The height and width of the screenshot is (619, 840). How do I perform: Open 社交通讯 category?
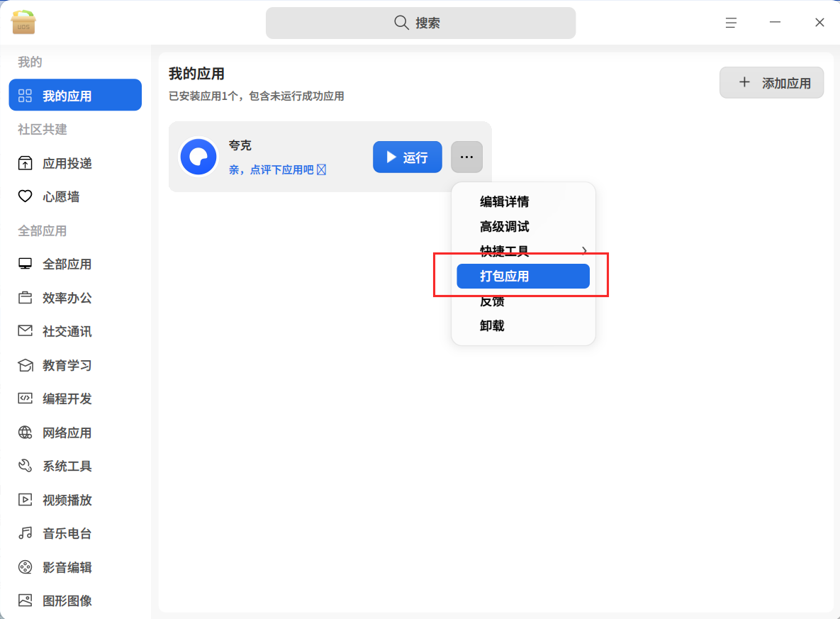click(76, 332)
